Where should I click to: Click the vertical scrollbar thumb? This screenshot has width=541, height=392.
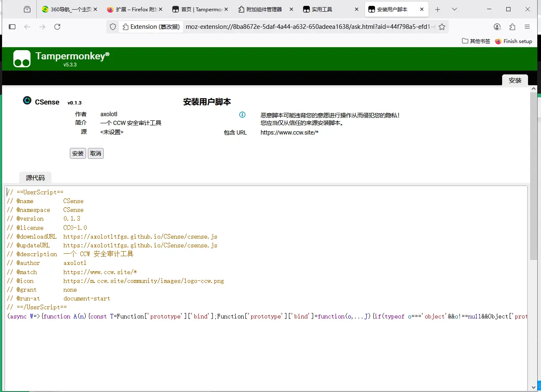[533, 176]
